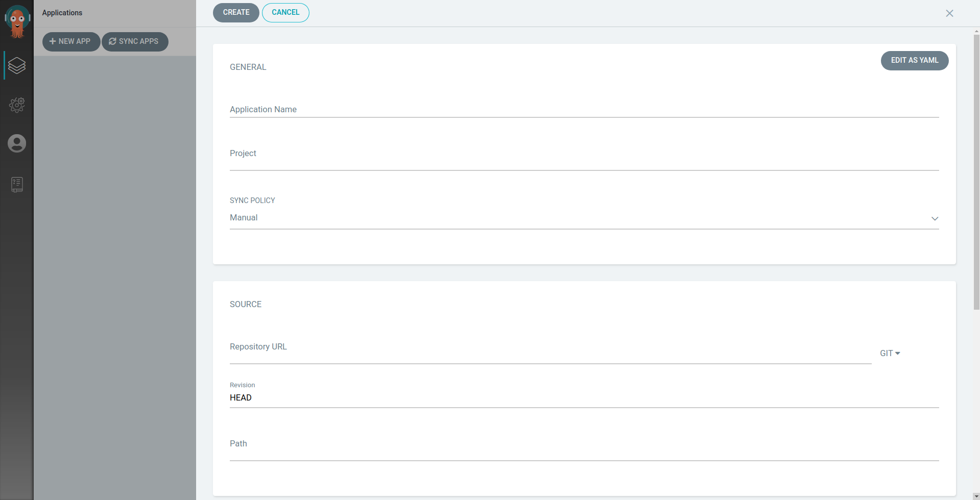Expand the Sync Policy chevron arrow
The image size is (980, 500).
tap(935, 218)
